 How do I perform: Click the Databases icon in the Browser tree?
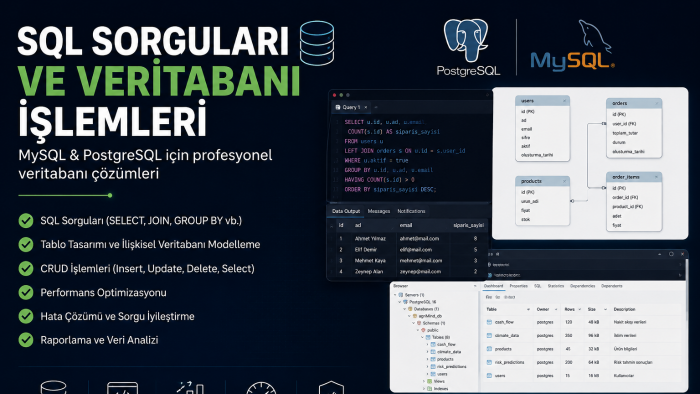(x=410, y=309)
